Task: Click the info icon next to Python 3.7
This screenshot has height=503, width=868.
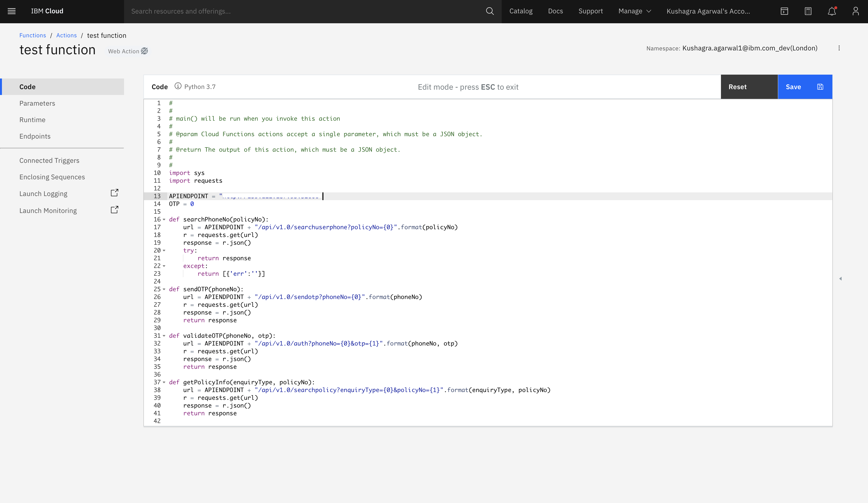Action: coord(178,86)
